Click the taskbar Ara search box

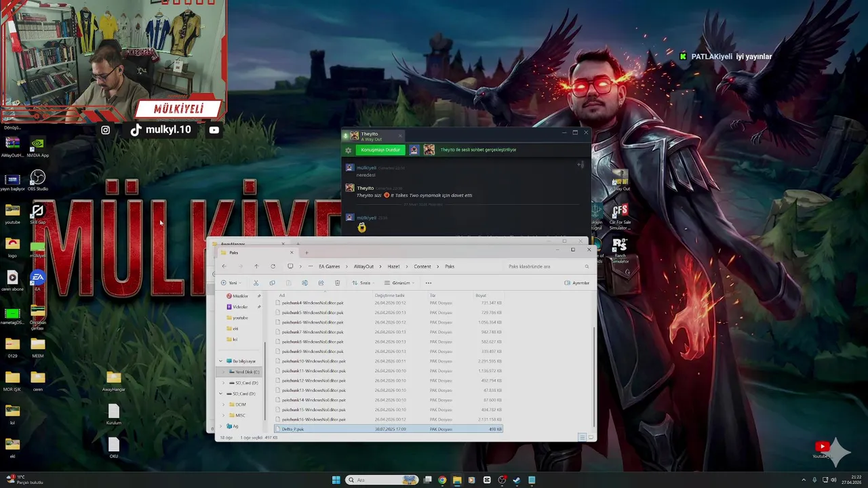[382, 480]
